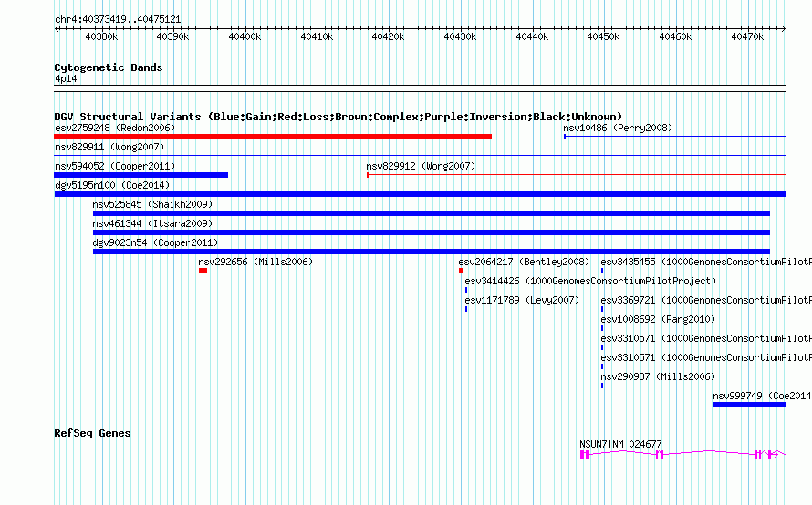This screenshot has width=812, height=505.
Task: Open the esv3414426 (1000GenomesConsortiumPilotProject) label
Action: coord(590,281)
